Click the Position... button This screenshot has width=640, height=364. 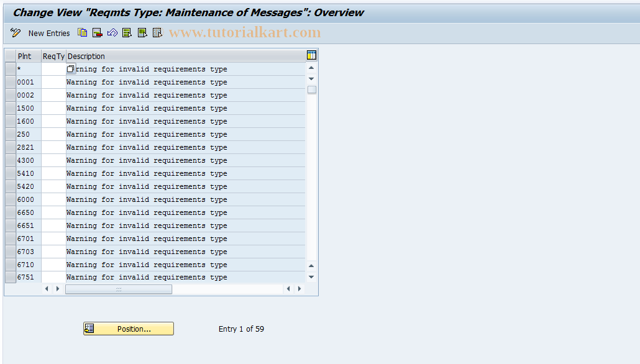[128, 328]
